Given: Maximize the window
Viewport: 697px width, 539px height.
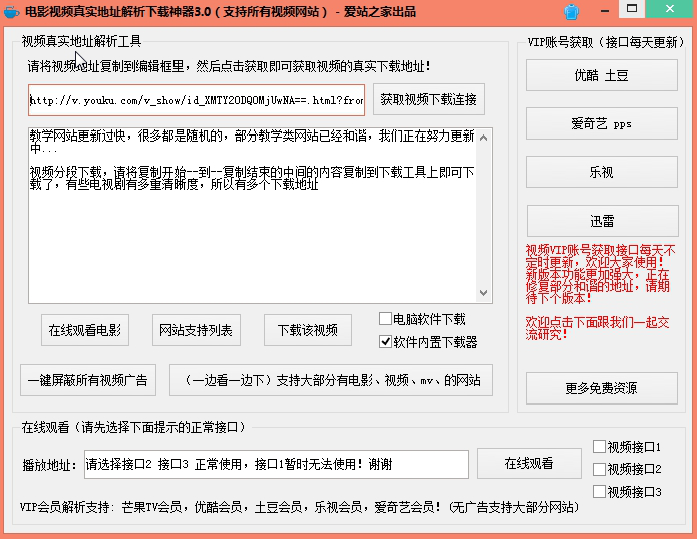Looking at the screenshot, I should [632, 9].
